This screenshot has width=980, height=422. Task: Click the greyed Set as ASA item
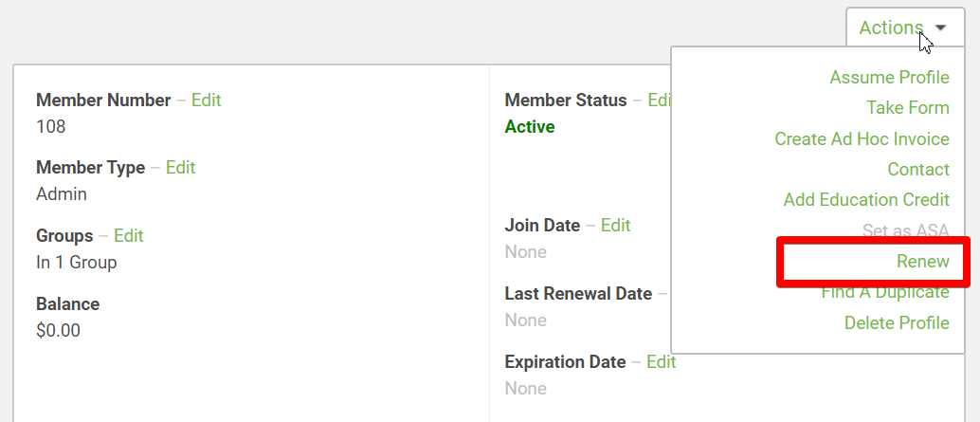pyautogui.click(x=906, y=230)
